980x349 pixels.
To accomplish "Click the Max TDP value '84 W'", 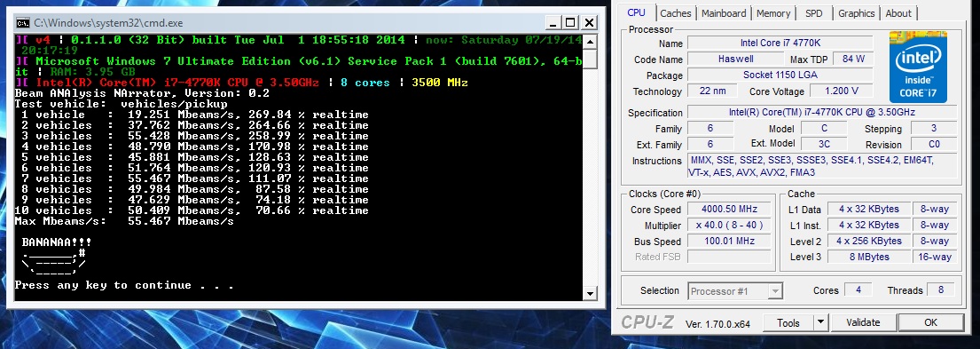I will [853, 59].
